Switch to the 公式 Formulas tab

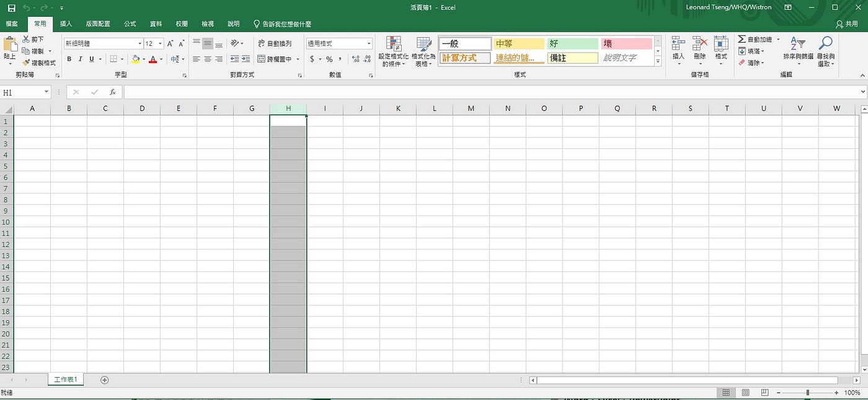click(x=130, y=24)
